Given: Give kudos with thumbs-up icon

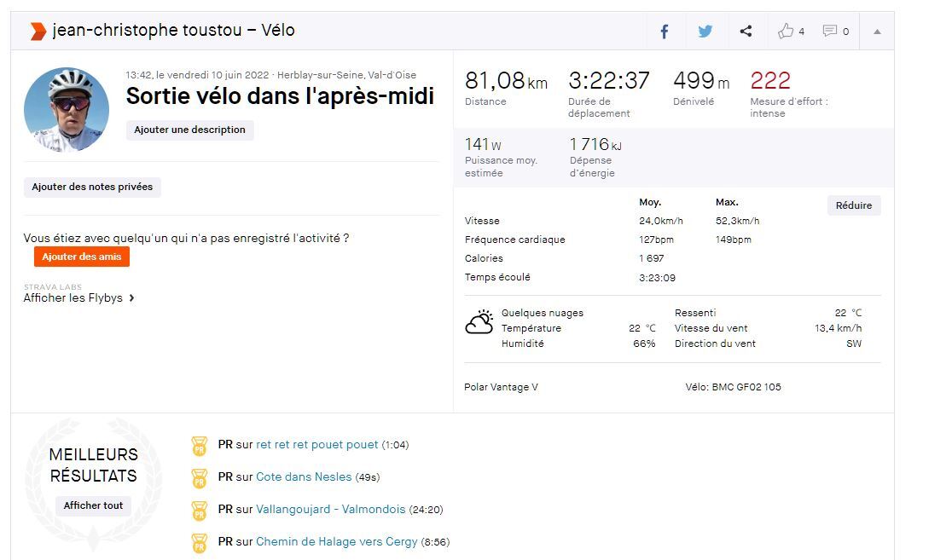Looking at the screenshot, I should pos(786,32).
